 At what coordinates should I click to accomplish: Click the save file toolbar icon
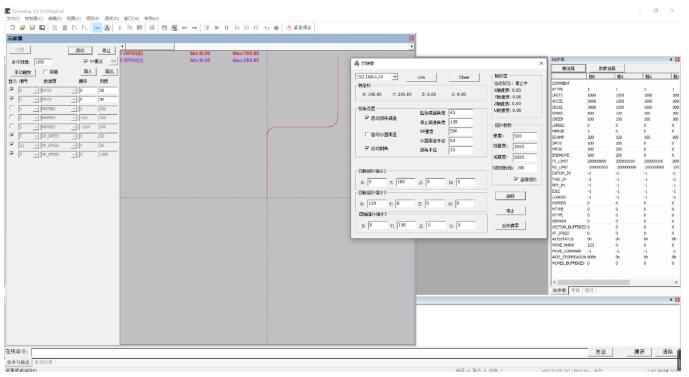coord(32,28)
